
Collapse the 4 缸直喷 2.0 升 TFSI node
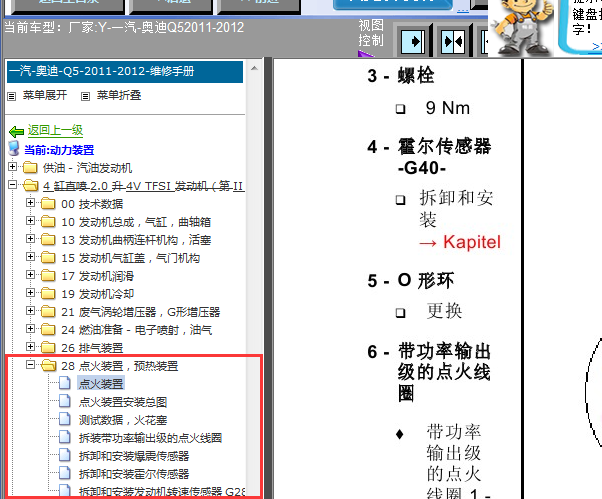12,185
